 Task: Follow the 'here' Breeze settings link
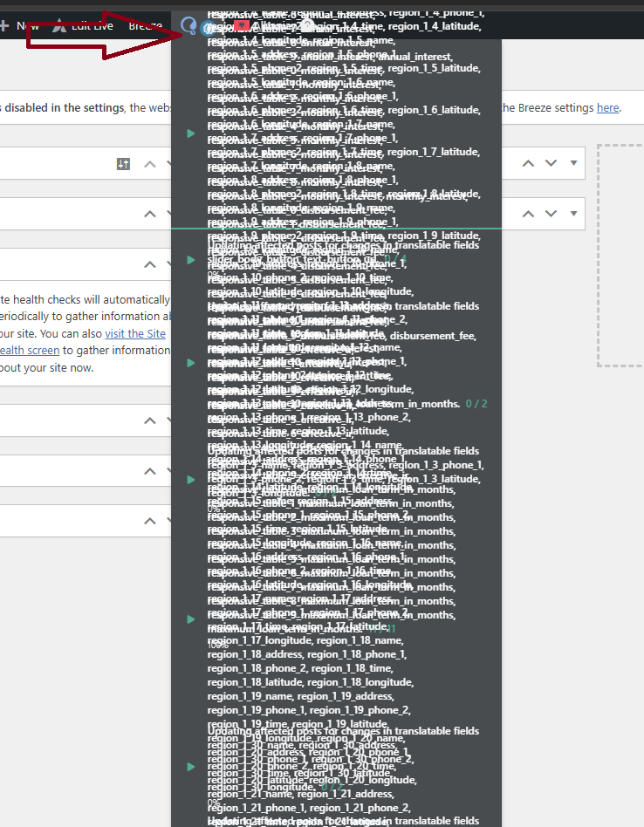[607, 108]
